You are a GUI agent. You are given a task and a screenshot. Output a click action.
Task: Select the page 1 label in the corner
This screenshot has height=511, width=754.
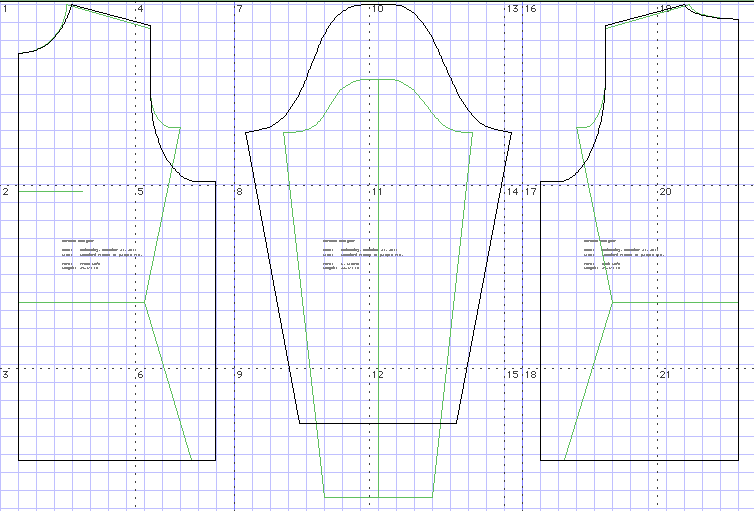(x=6, y=9)
